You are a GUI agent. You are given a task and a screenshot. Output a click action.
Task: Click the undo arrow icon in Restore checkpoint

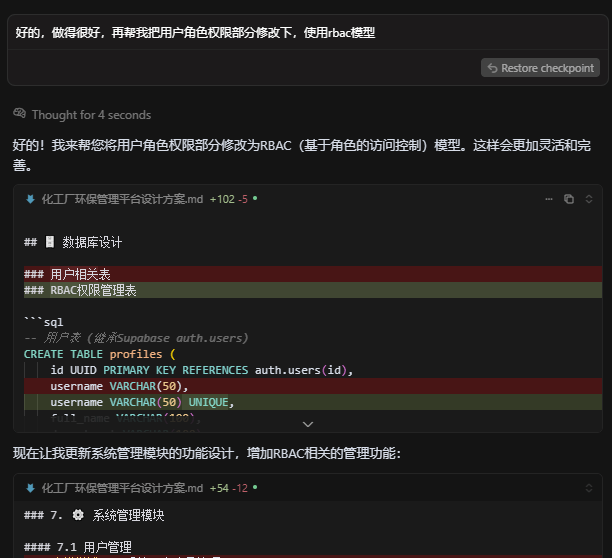click(x=493, y=68)
